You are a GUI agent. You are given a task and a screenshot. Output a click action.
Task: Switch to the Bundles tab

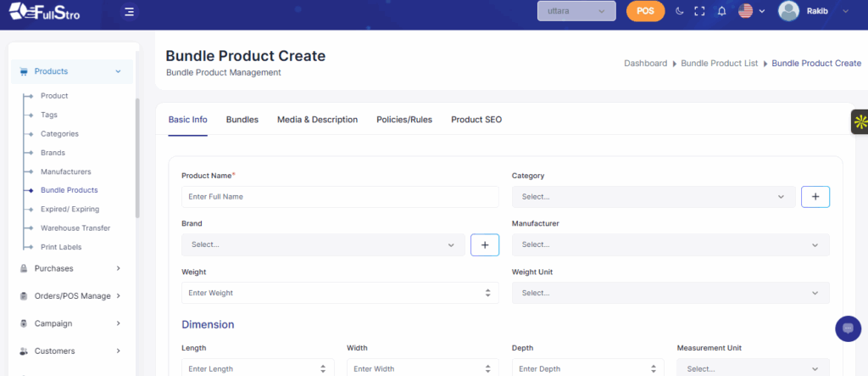click(242, 120)
